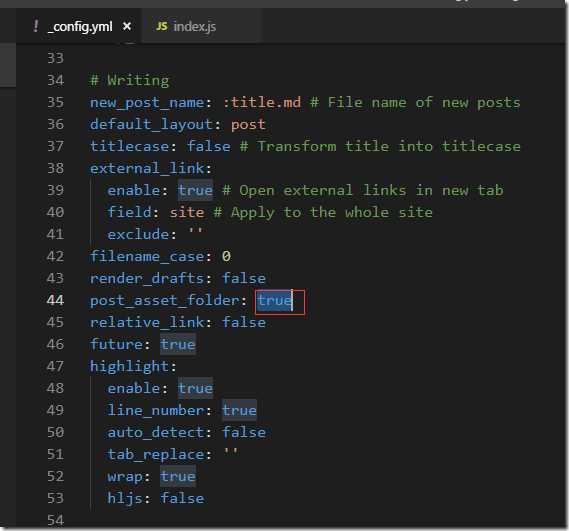Click the 'true' value of future
The image size is (569, 531).
178,344
